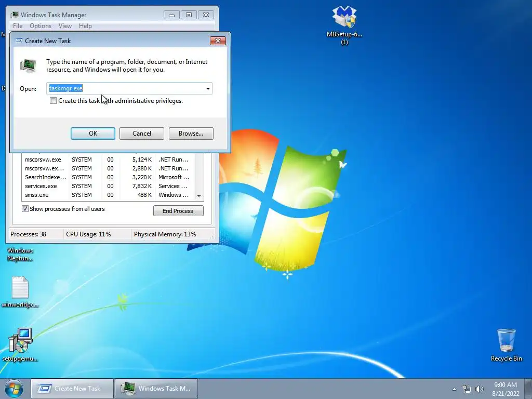Click CPU Usage: 11% in status bar
532x399 pixels.
coord(88,234)
